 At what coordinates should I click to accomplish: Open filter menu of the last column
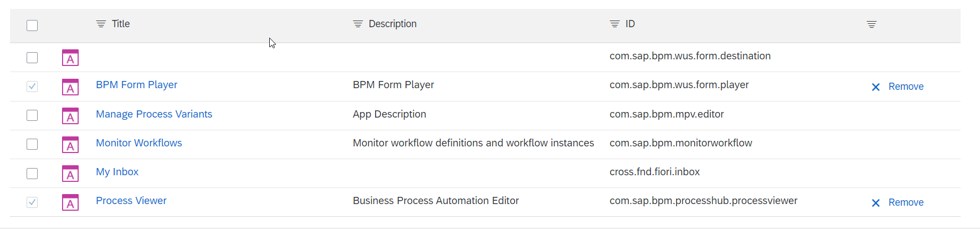click(871, 24)
